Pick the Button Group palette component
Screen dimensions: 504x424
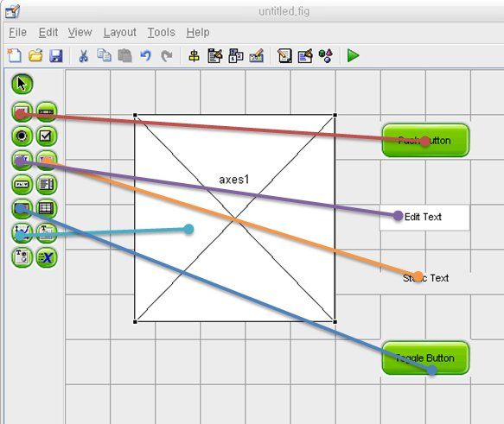[22, 257]
